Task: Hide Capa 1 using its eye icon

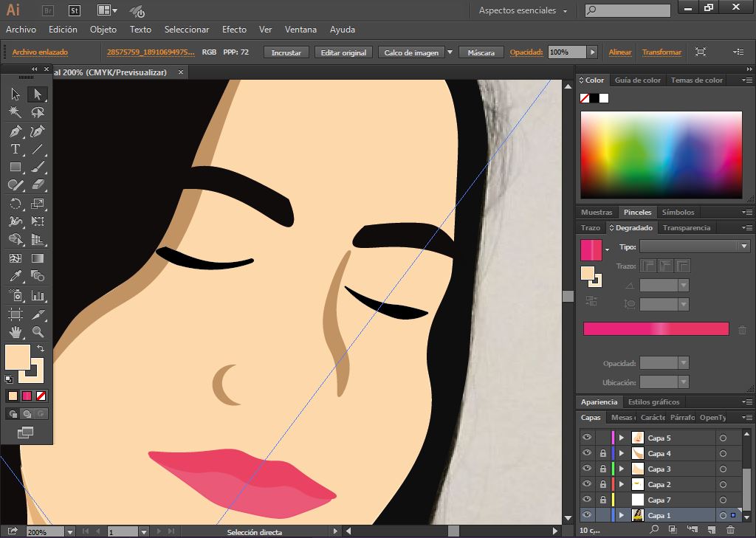Action: [x=587, y=515]
